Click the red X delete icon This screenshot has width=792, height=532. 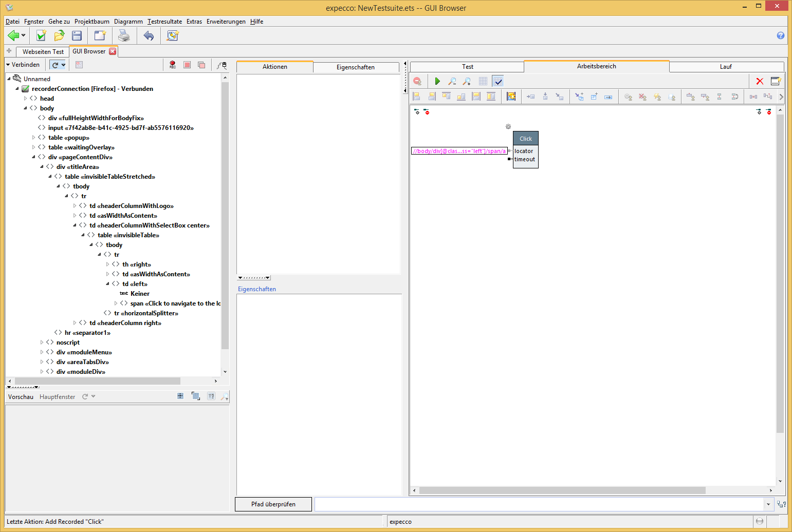(x=760, y=81)
